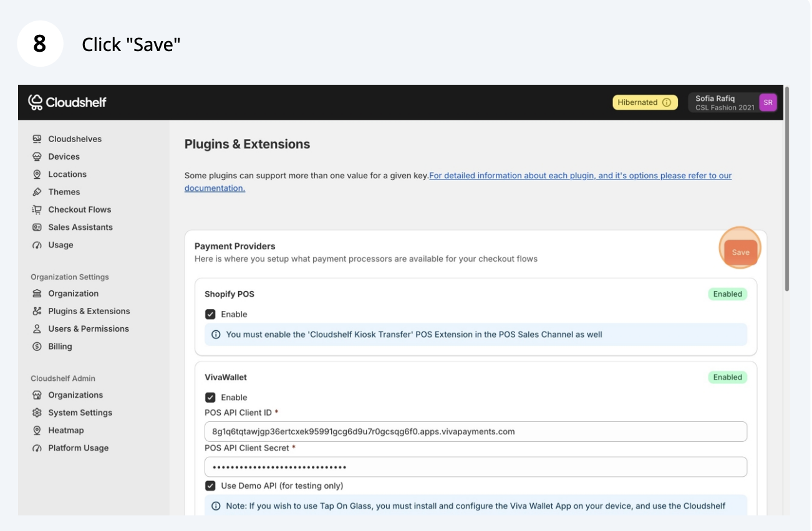Click the Cloudshelf Kiosk Transfer notice text

pos(414,335)
